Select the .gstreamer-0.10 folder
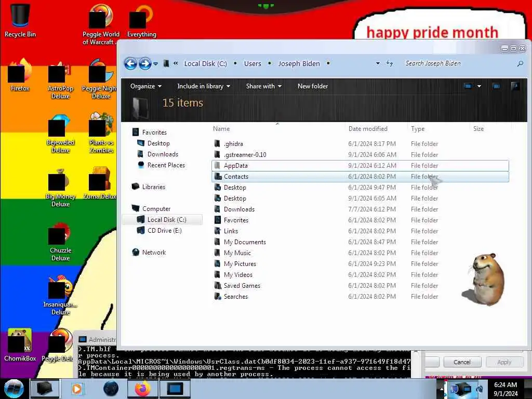This screenshot has width=532, height=399. 360,155
